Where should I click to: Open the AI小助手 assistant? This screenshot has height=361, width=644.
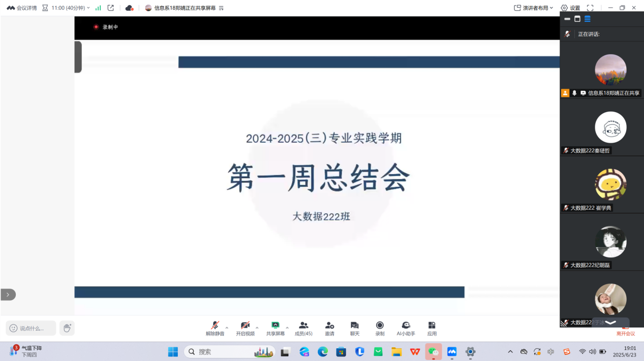406,328
